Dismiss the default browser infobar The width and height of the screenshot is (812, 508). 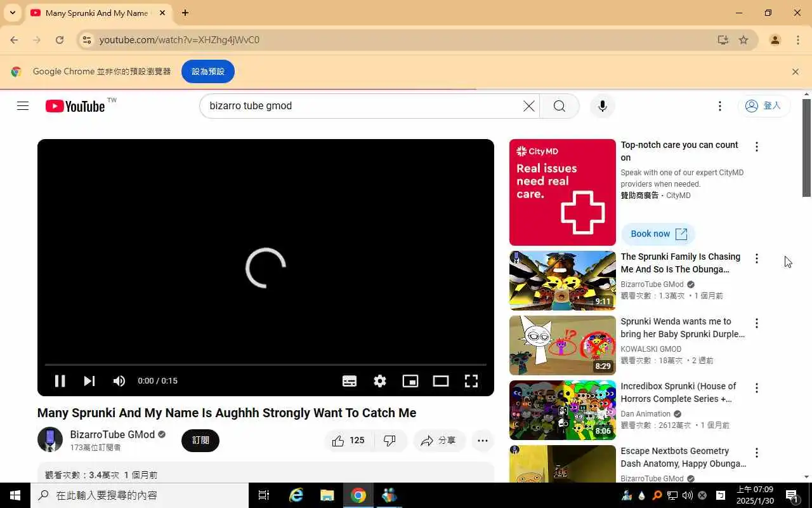point(796,72)
